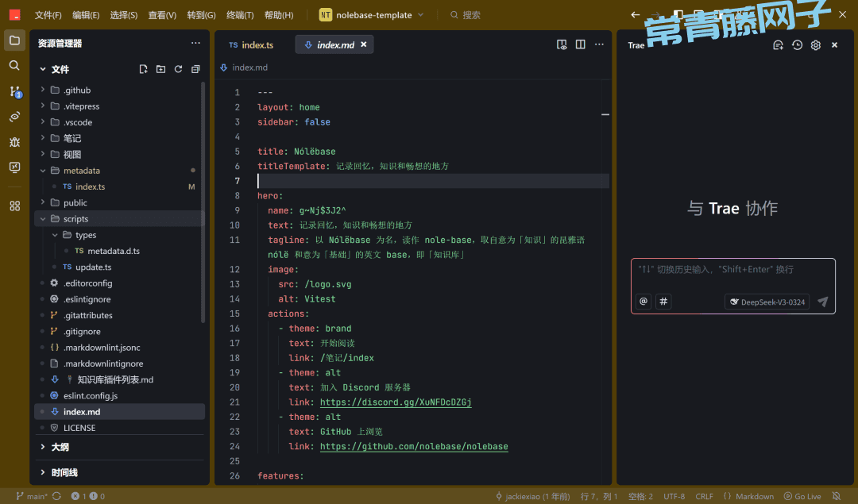Viewport: 858px width, 504px height.
Task: Expand the .vitepress folder
Action: [43, 106]
